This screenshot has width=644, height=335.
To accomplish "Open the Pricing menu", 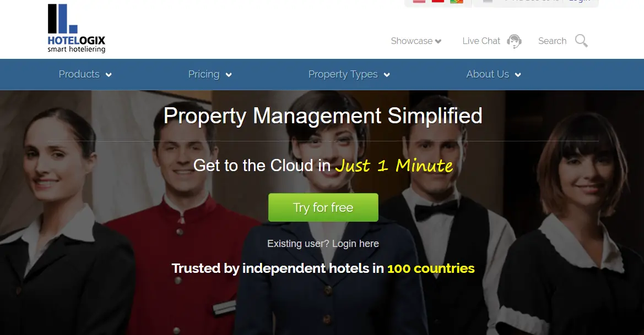I will 204,74.
